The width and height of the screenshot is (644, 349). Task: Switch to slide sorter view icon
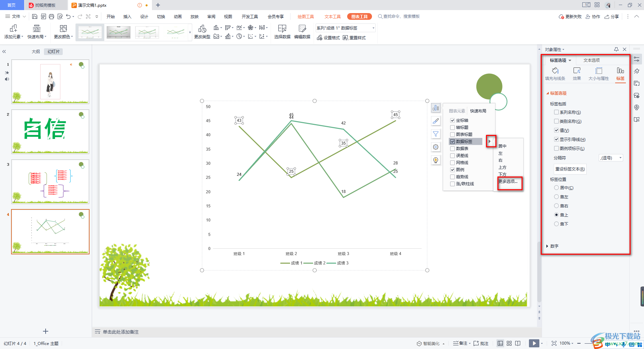click(509, 343)
